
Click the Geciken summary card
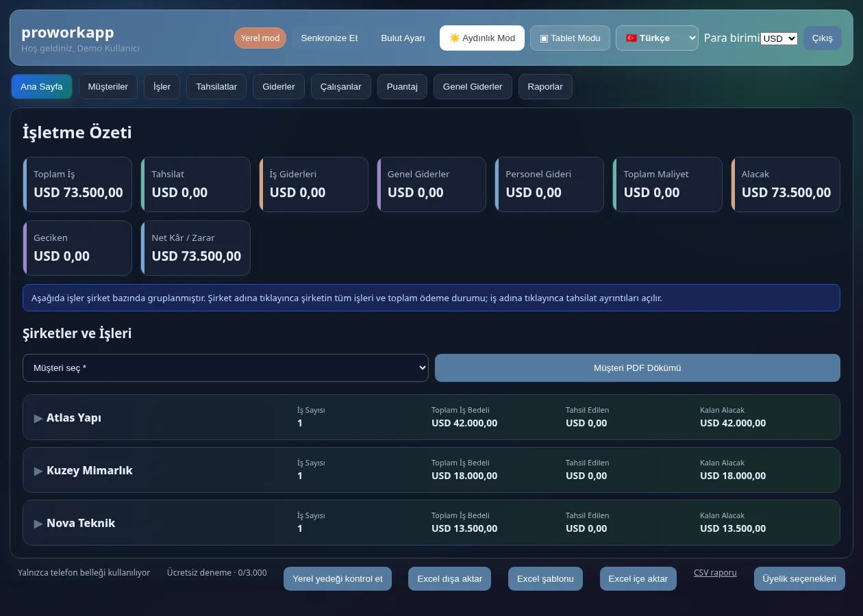point(77,248)
